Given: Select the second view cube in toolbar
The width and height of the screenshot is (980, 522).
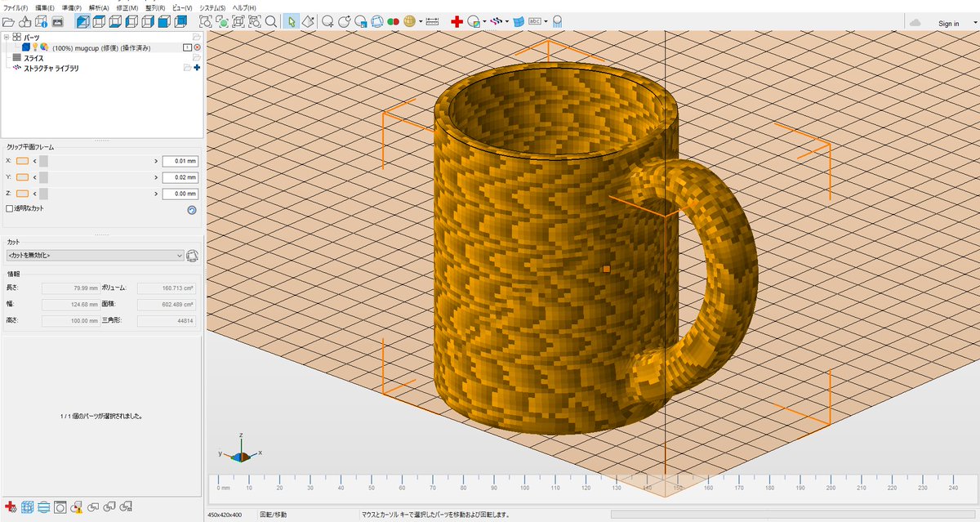Looking at the screenshot, I should tap(100, 22).
